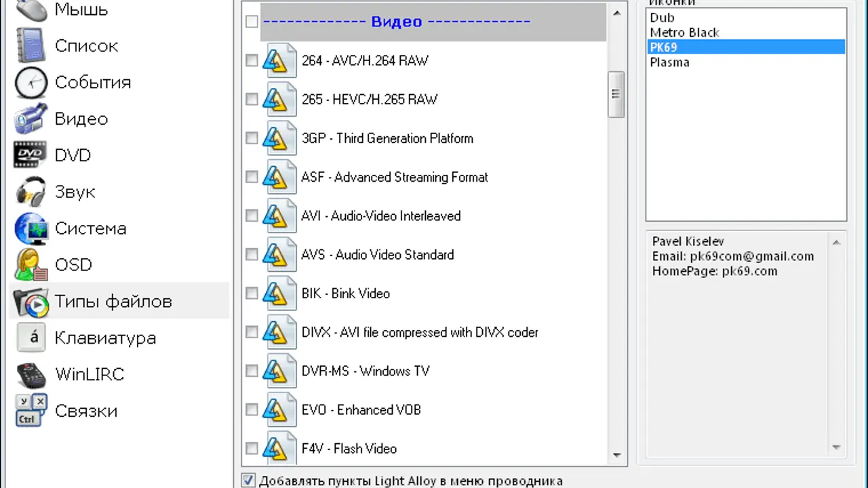Tick the Видео group header checkbox
This screenshot has height=488, width=868.
252,22
